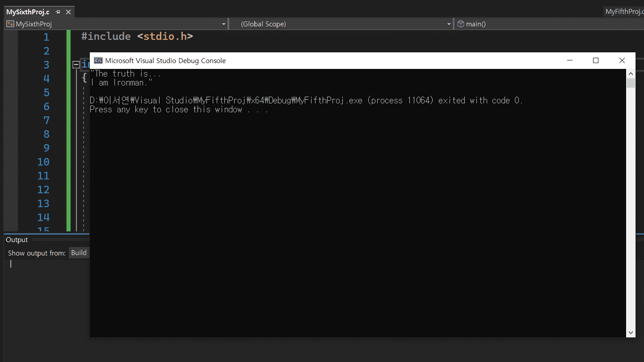The height and width of the screenshot is (362, 644).
Task: Click the MyFifthProj.exe exit path line
Action: 306,101
